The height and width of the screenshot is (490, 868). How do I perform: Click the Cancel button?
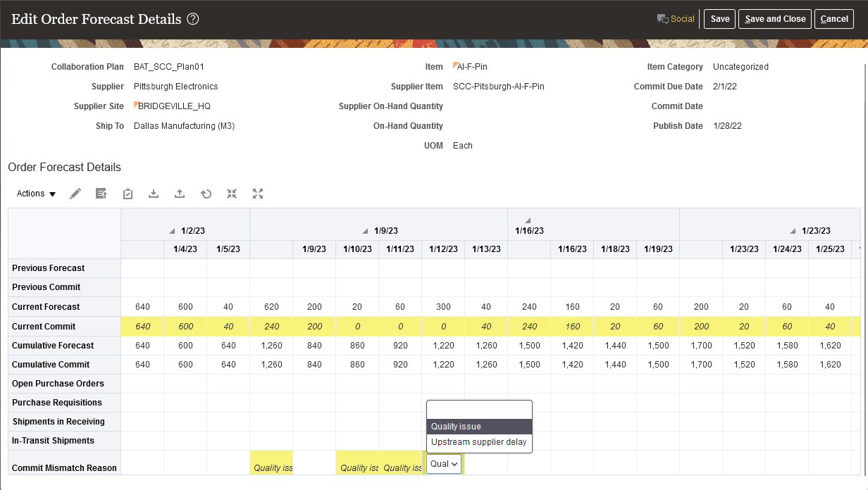tap(834, 19)
